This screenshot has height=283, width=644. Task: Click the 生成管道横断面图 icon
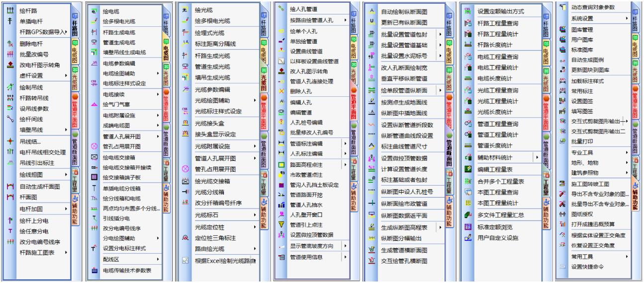(x=371, y=250)
